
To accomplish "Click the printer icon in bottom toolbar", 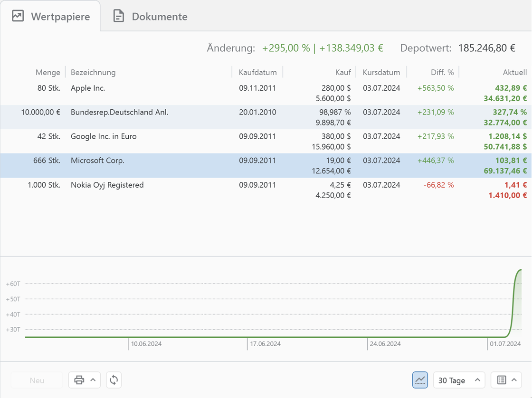I will 79,380.
